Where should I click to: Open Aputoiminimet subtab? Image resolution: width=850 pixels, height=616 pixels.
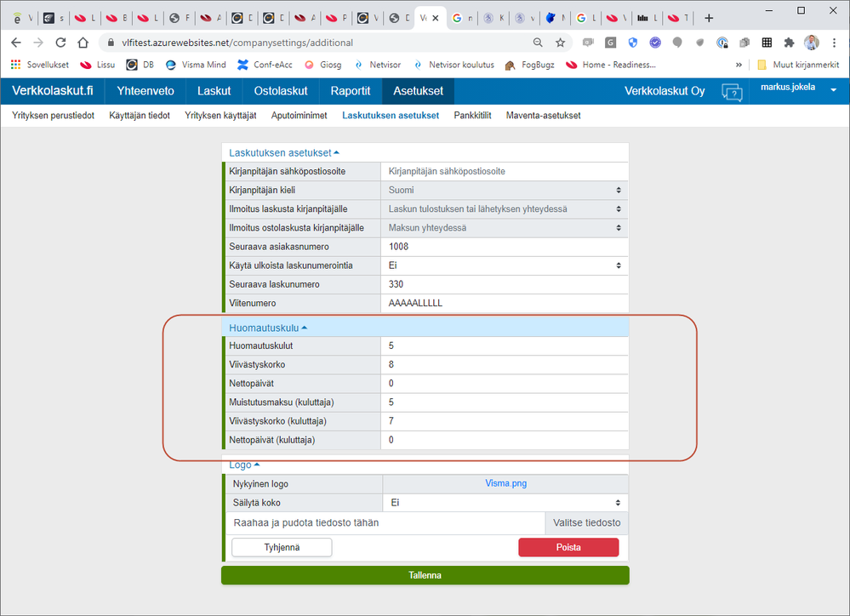[x=299, y=116]
